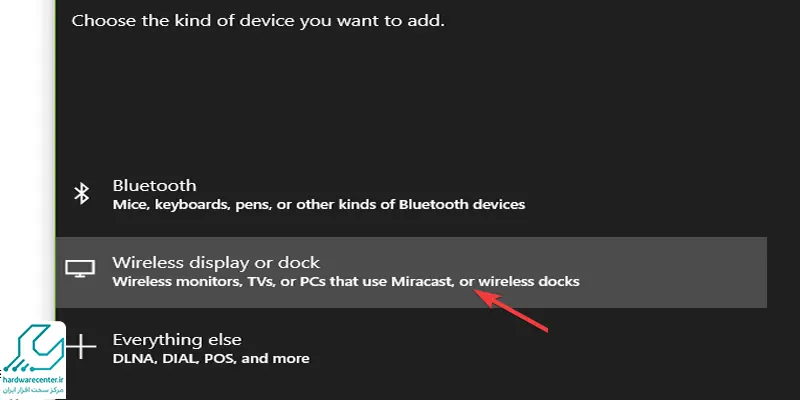Select the Bluetooth device option
The image size is (800, 400).
pos(154,185)
